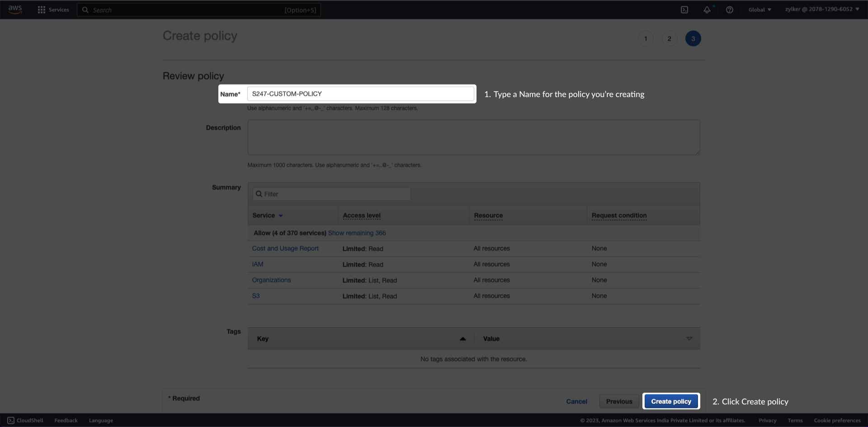Screen dimensions: 868x427
Task: Open CloudShell from the top bar icon
Action: 684,9
